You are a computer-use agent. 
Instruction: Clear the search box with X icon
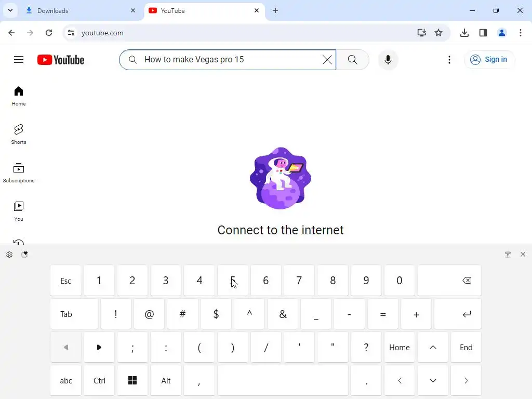(327, 60)
